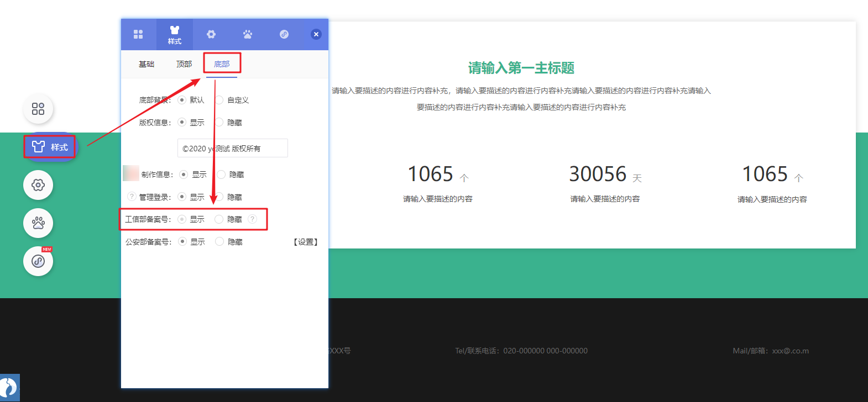Set 制作信息 to 隐藏
Image resolution: width=868 pixels, height=402 pixels.
click(222, 174)
